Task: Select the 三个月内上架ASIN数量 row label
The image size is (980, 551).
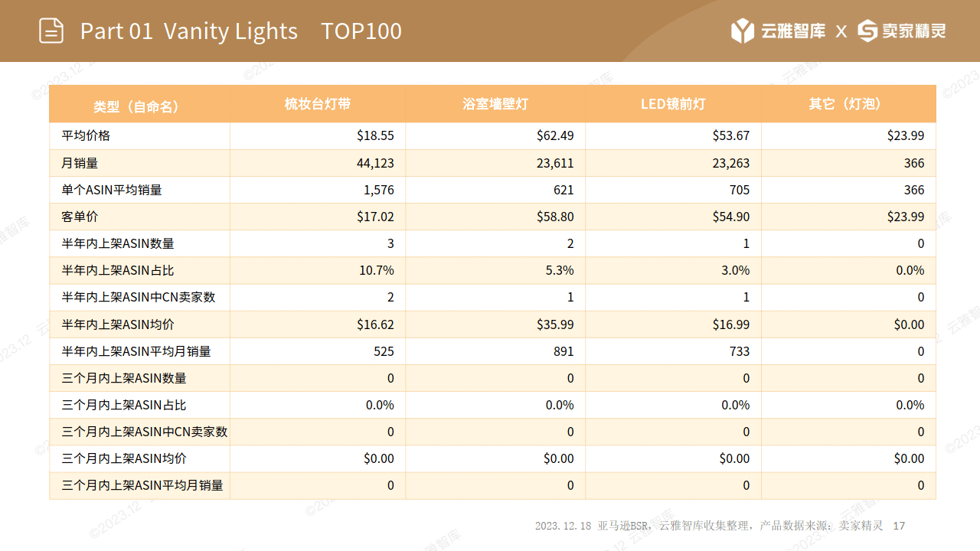Action: click(x=124, y=378)
